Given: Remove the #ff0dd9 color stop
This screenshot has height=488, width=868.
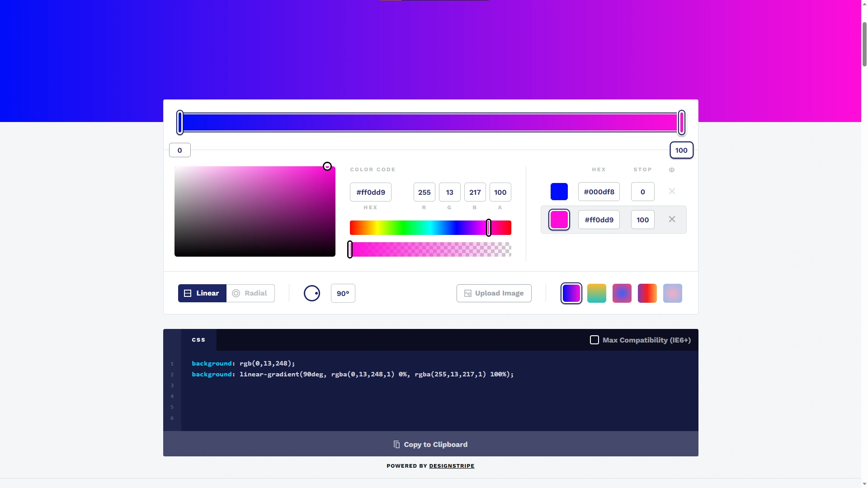Looking at the screenshot, I should (x=672, y=219).
